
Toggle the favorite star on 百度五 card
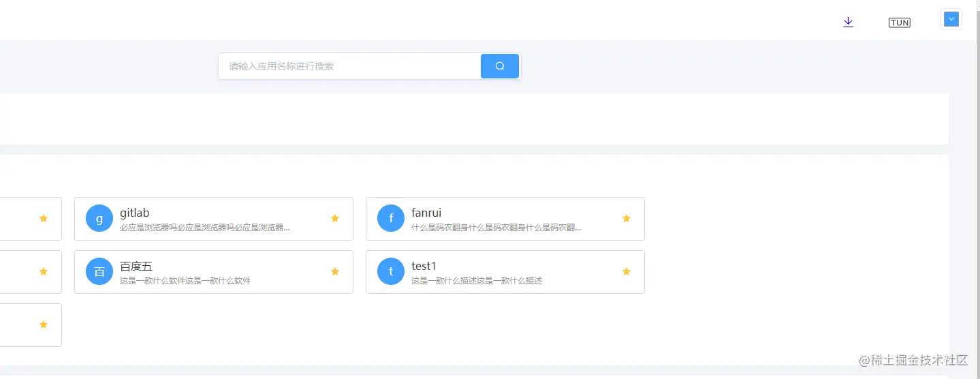pyautogui.click(x=335, y=271)
